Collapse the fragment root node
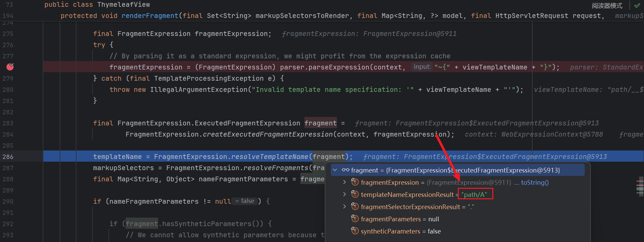This screenshot has width=644, height=242. point(335,170)
